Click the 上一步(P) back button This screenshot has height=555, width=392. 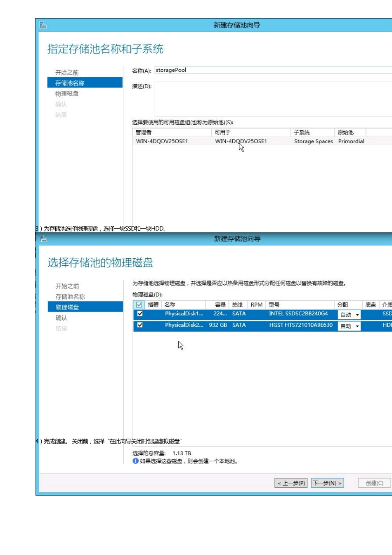(x=291, y=483)
